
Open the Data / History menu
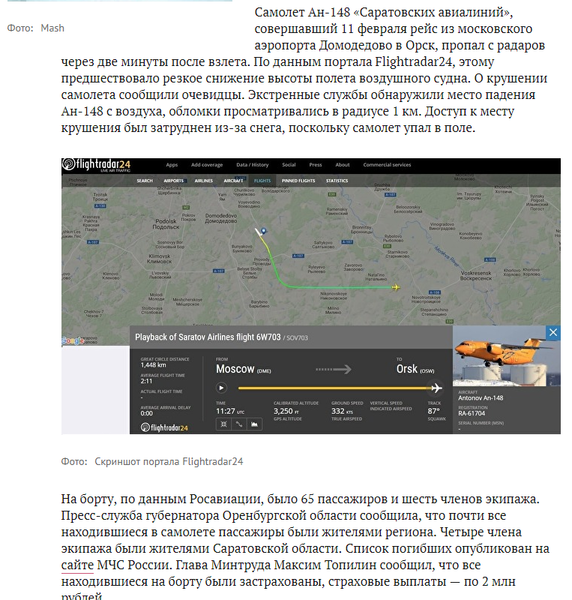click(253, 165)
